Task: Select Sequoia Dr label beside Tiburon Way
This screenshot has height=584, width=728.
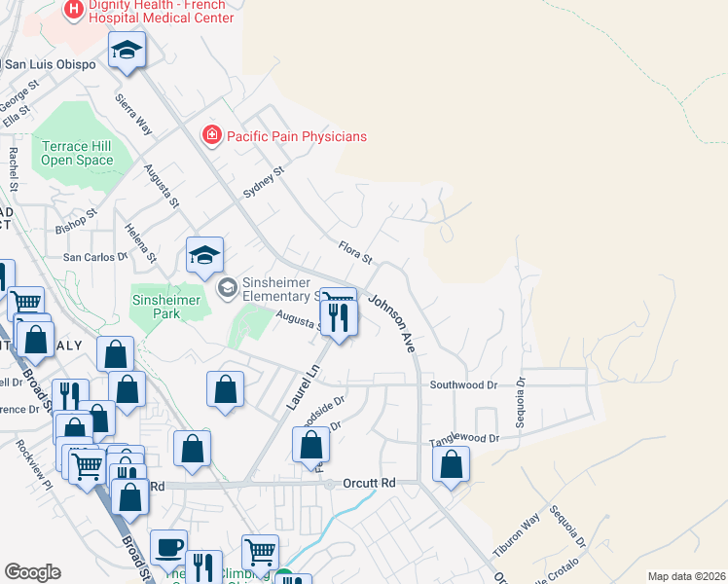Action: [567, 527]
